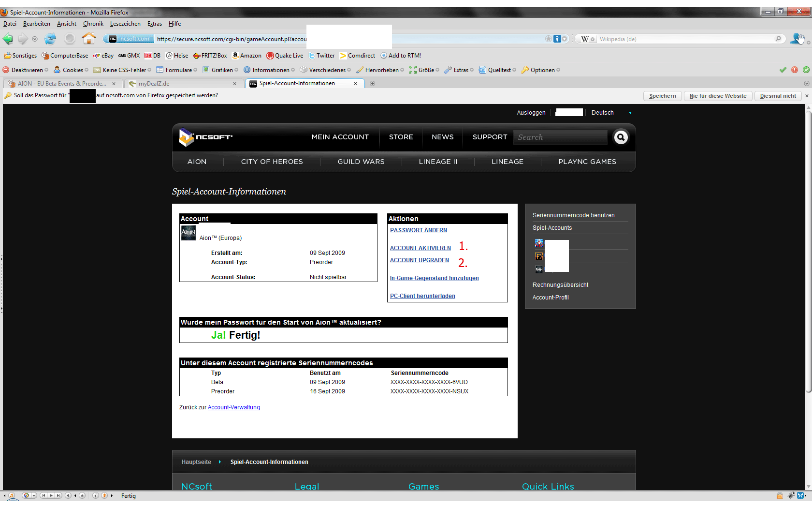
Task: Open GUILD WARS in the game navigation
Action: pos(361,162)
